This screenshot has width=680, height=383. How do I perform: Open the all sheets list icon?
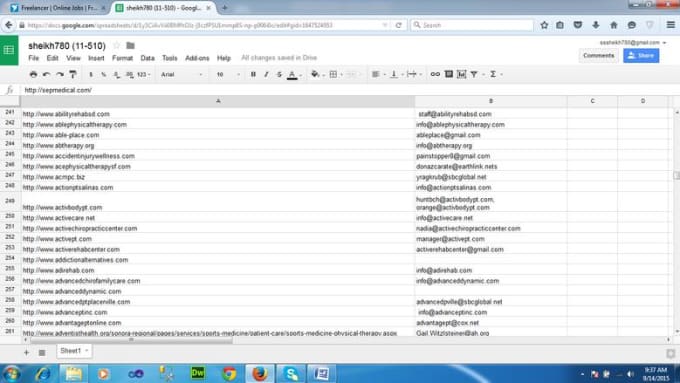42,353
